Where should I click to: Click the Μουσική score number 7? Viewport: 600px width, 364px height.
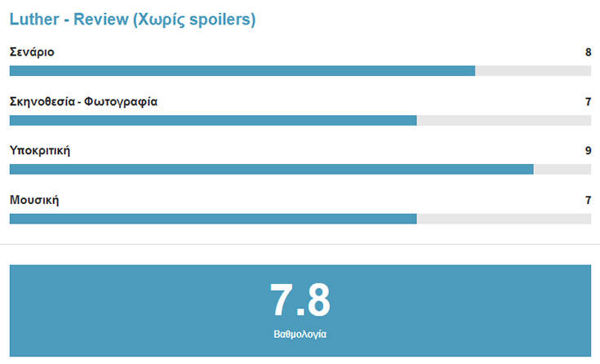pos(588,200)
